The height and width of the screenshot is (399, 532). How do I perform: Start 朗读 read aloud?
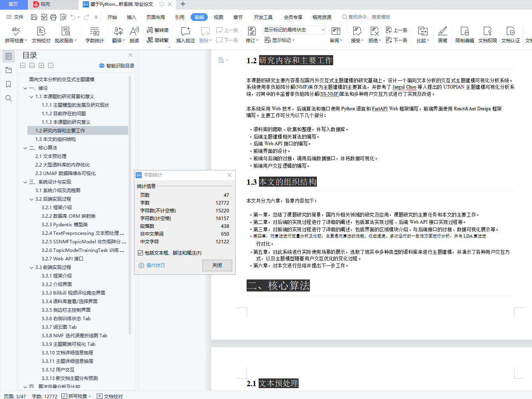134,35
